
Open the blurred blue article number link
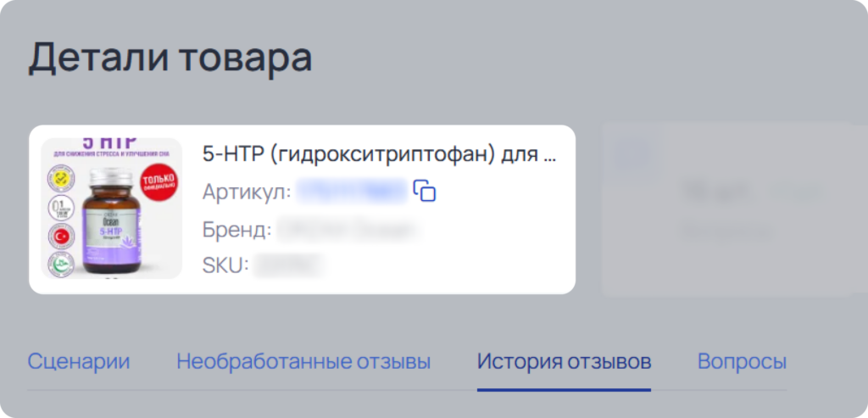point(352,191)
